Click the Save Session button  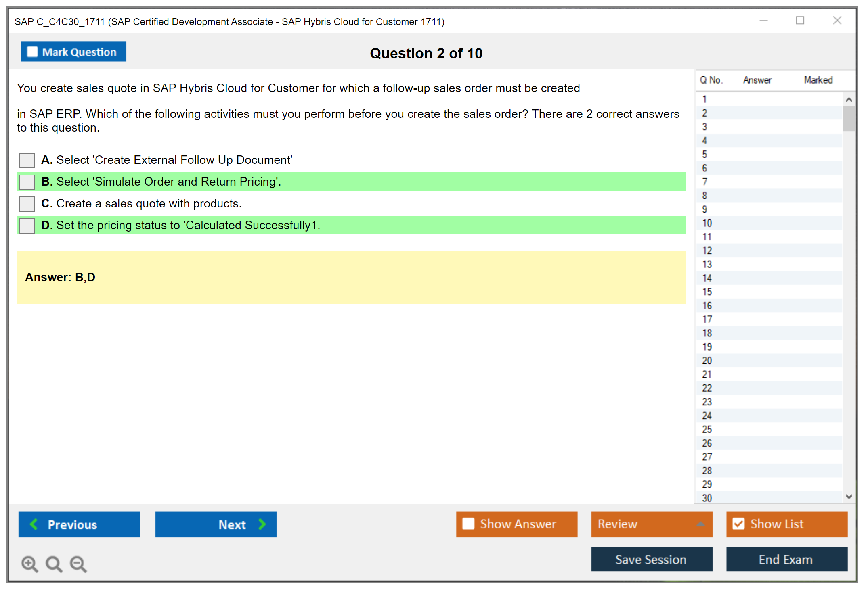click(x=651, y=559)
